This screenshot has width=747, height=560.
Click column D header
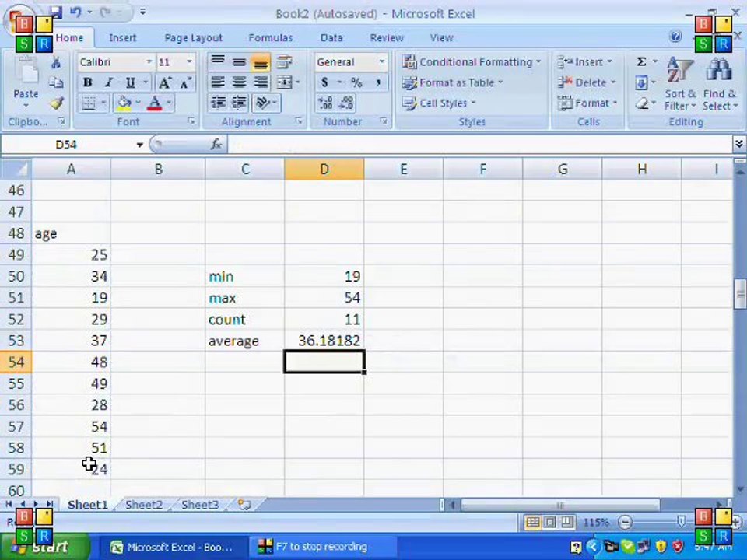(x=324, y=169)
